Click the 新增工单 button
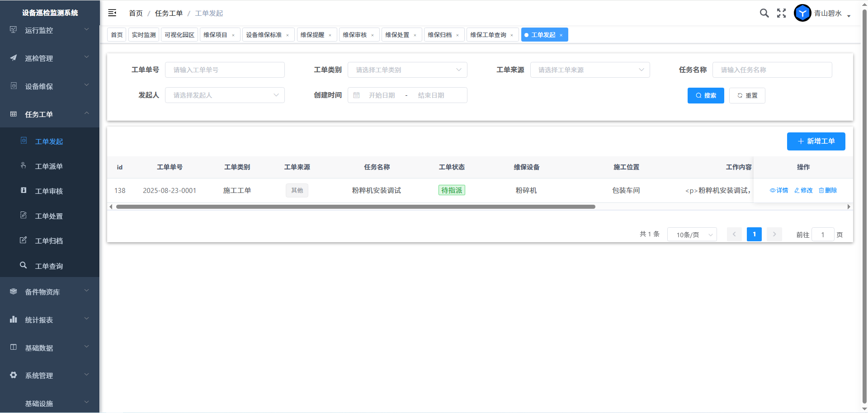This screenshot has width=868, height=413. click(x=816, y=141)
